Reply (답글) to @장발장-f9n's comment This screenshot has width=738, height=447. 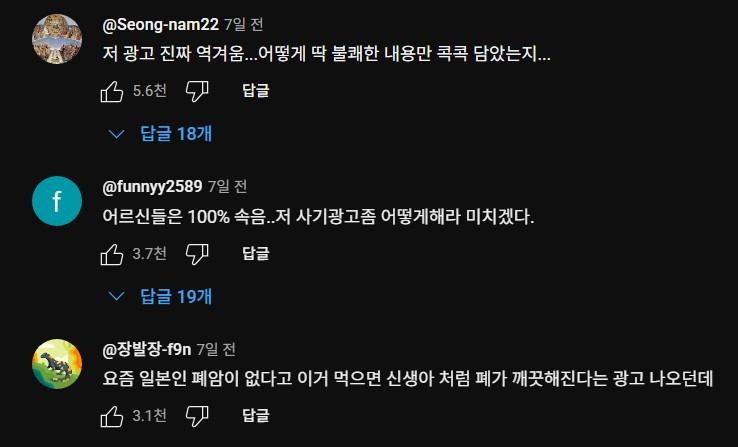point(255,416)
